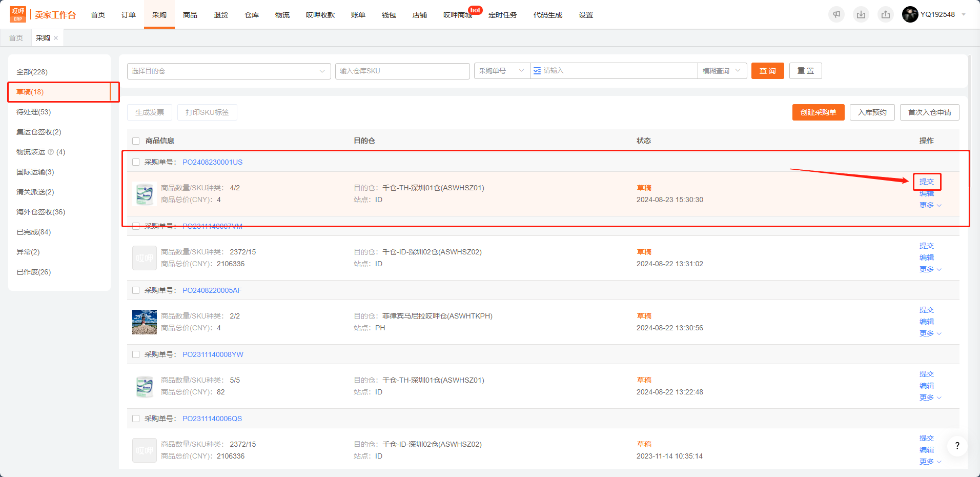Open the 选择目的仓 dropdown

[x=229, y=71]
